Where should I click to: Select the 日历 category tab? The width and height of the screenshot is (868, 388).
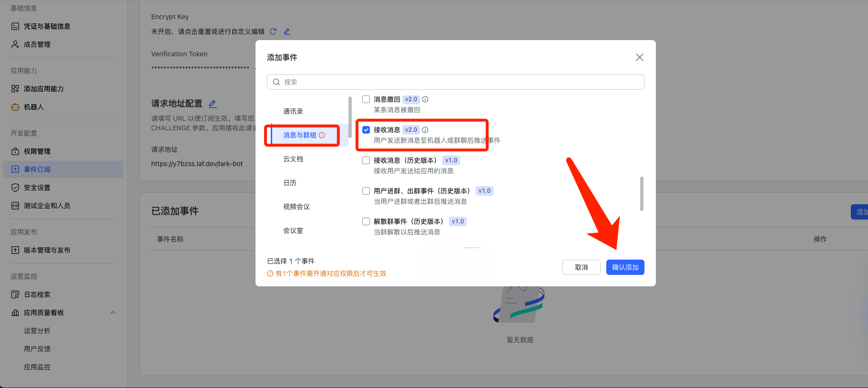click(x=290, y=183)
